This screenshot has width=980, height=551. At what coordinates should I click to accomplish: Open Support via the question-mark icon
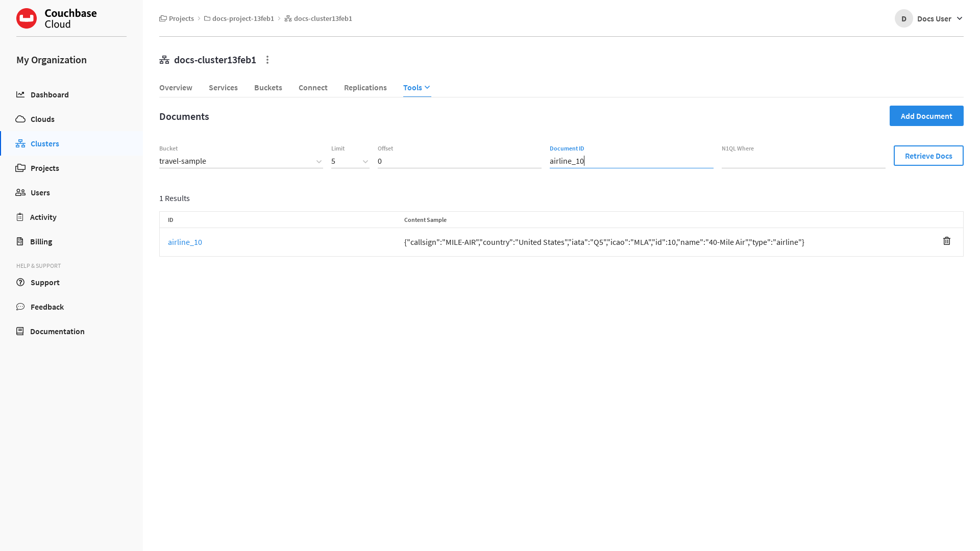coord(20,282)
